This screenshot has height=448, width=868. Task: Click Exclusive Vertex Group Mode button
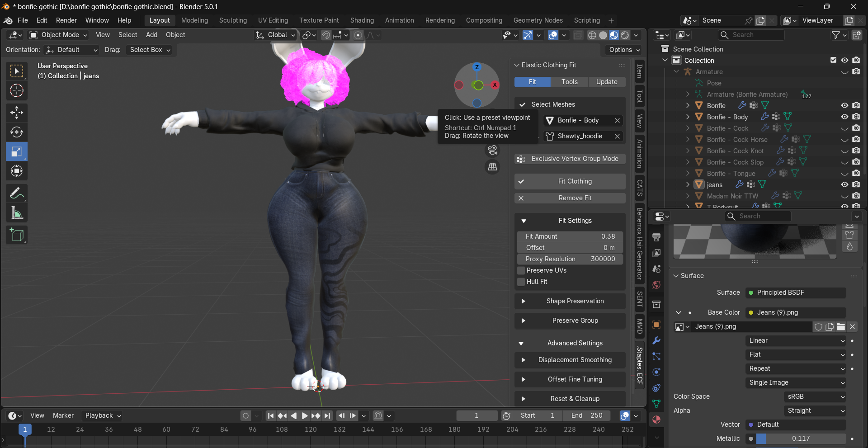click(570, 159)
